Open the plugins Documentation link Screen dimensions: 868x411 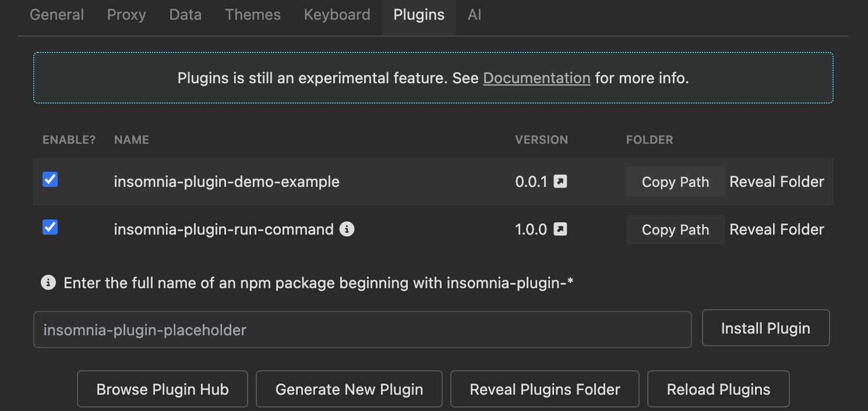[x=537, y=78]
